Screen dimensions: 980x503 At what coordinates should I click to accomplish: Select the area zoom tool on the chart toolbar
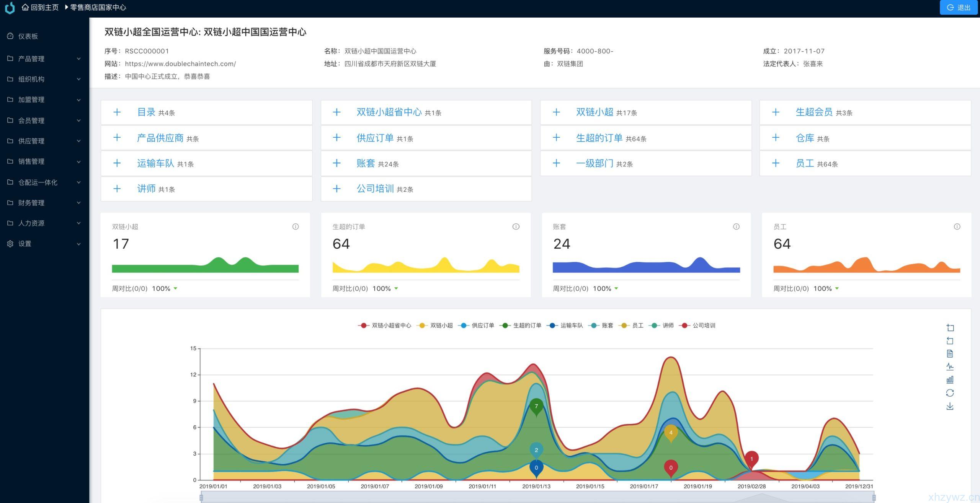[951, 327]
